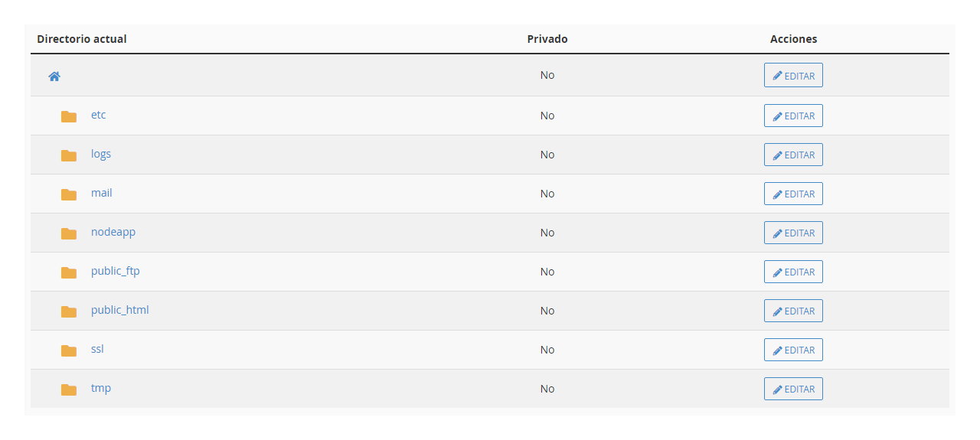980x440 pixels.
Task: Open the nodeapp directory link
Action: 113,232
